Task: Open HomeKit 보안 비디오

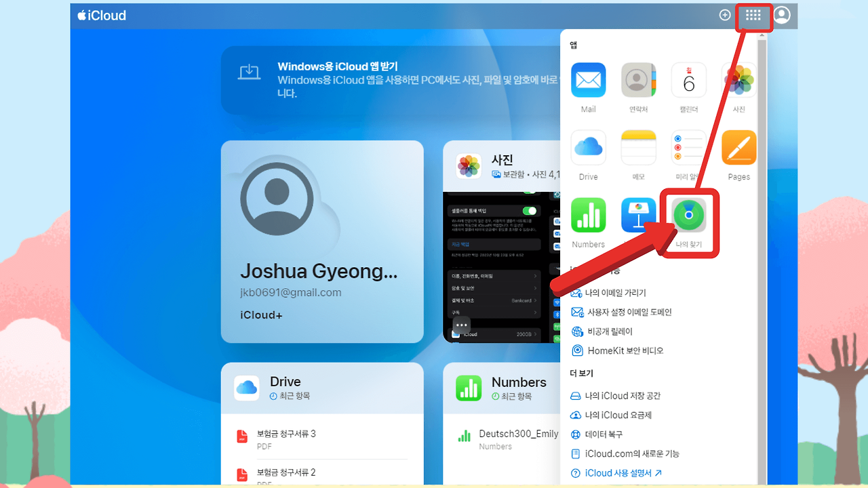Action: coord(617,350)
